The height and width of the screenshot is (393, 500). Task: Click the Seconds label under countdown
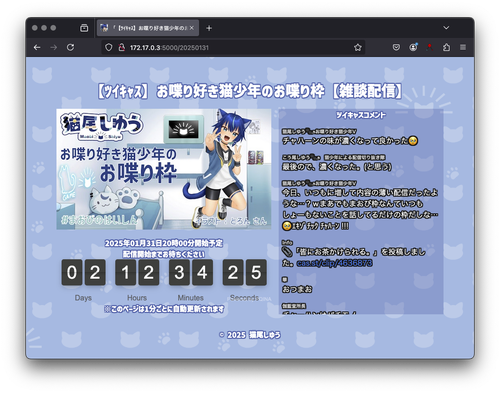[244, 298]
